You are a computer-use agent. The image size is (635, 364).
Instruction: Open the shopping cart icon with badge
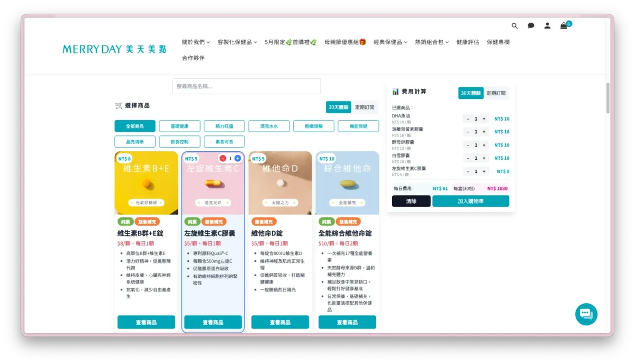pos(564,25)
